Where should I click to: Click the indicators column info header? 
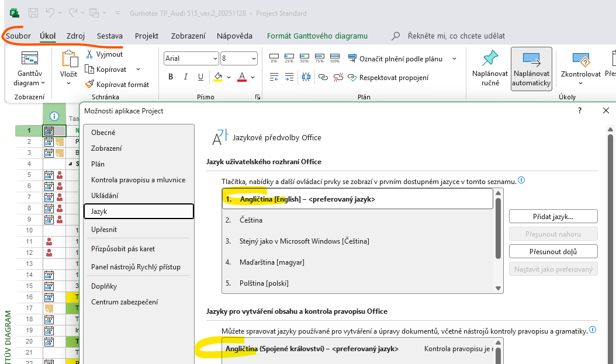(54, 116)
